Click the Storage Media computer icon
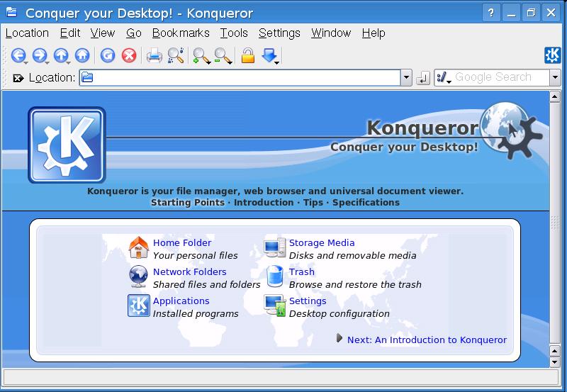Image resolution: width=567 pixels, height=392 pixels. point(275,248)
